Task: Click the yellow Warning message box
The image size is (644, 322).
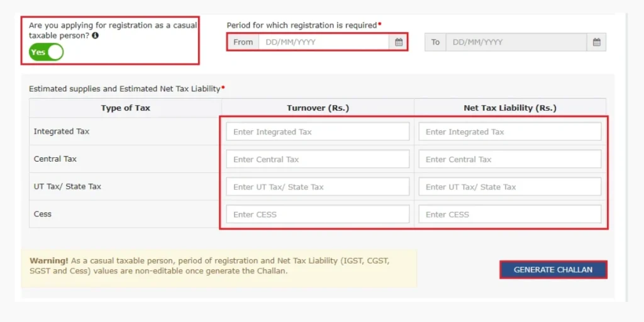Action: point(218,266)
